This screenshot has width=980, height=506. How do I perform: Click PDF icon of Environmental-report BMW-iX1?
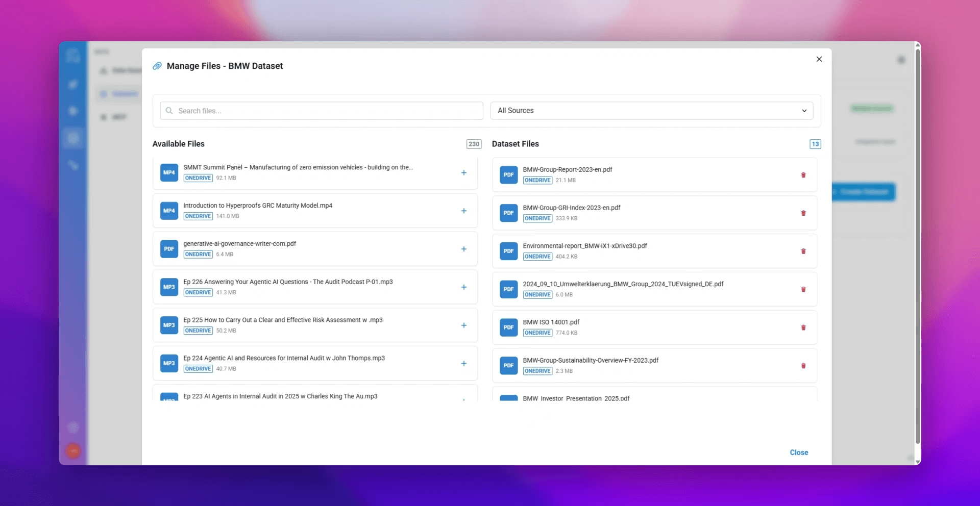coord(508,251)
